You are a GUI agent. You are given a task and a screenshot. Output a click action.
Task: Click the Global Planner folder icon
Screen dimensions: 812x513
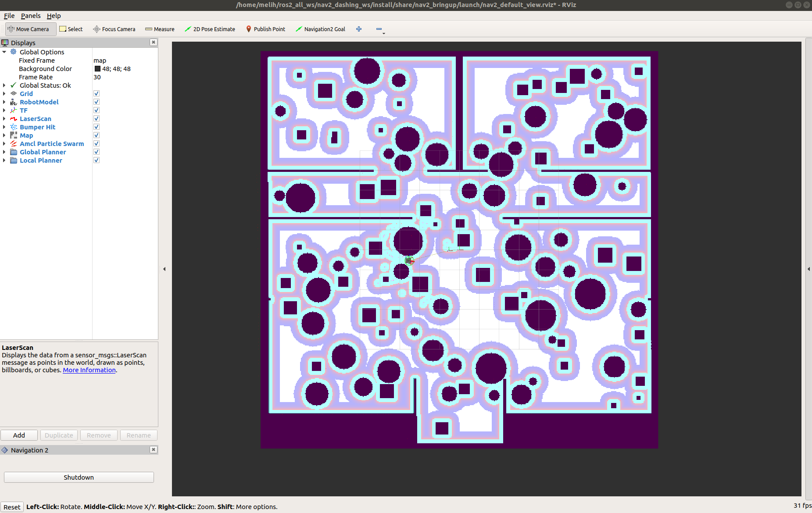point(14,152)
